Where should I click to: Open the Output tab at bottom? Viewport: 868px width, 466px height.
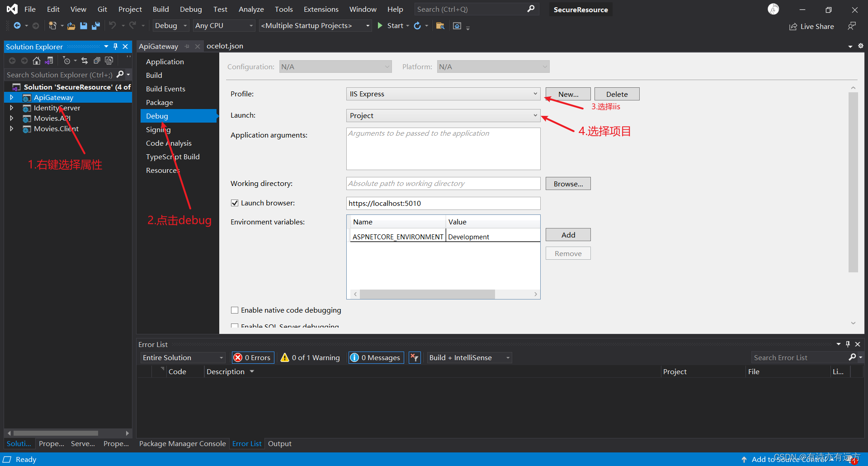pyautogui.click(x=279, y=444)
